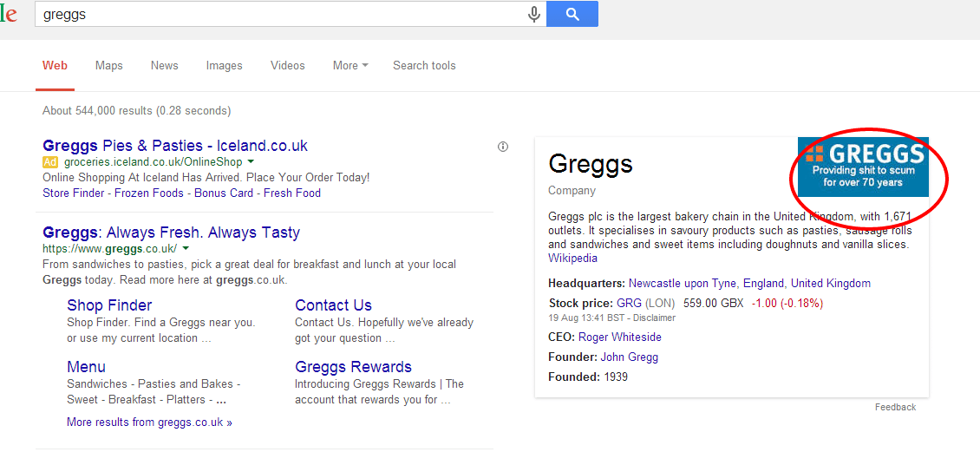980x452 pixels.
Task: Open Greggs Pies & Pasties Iceland ad
Action: coord(175,146)
